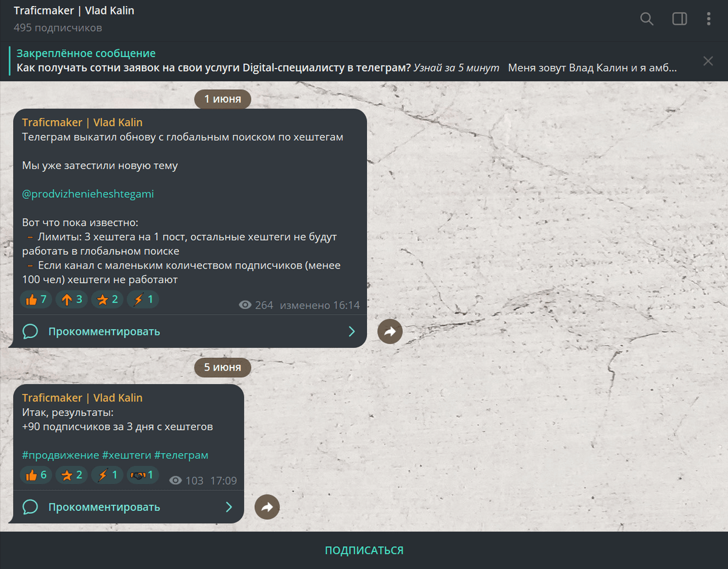Expand comments chevron on June 1 post
Viewport: 728px width, 569px height.
click(352, 331)
